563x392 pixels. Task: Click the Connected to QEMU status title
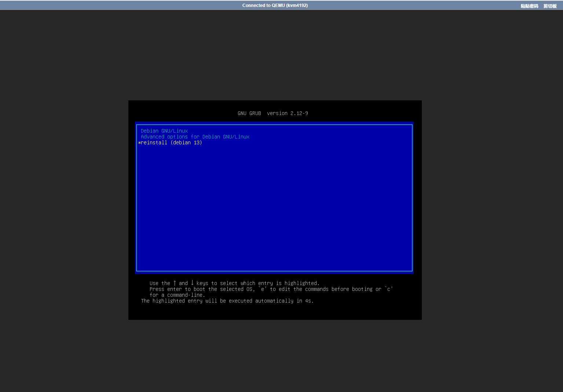pyautogui.click(x=275, y=5)
